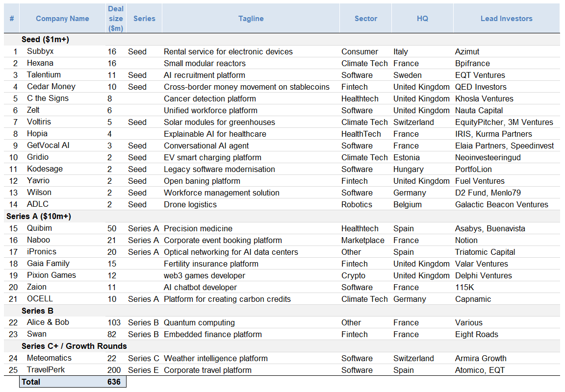Image resolution: width=565 pixels, height=392 pixels.
Task: Select the total value 636
Action: click(x=114, y=382)
